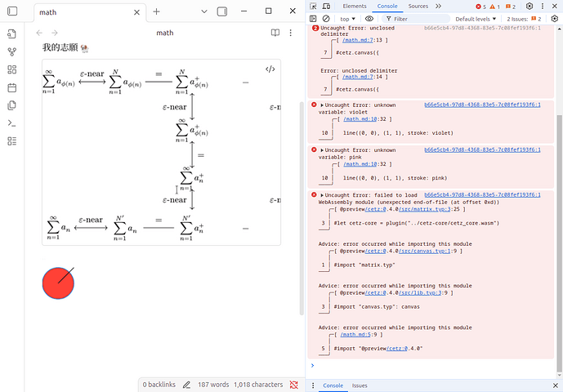
Task: Clear the console with the clear icon
Action: click(x=326, y=18)
